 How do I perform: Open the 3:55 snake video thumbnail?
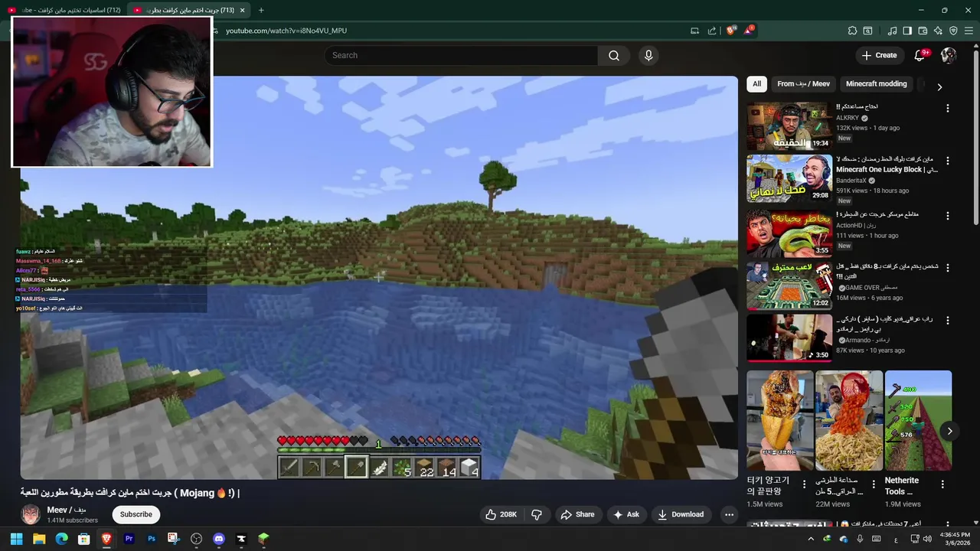[789, 233]
